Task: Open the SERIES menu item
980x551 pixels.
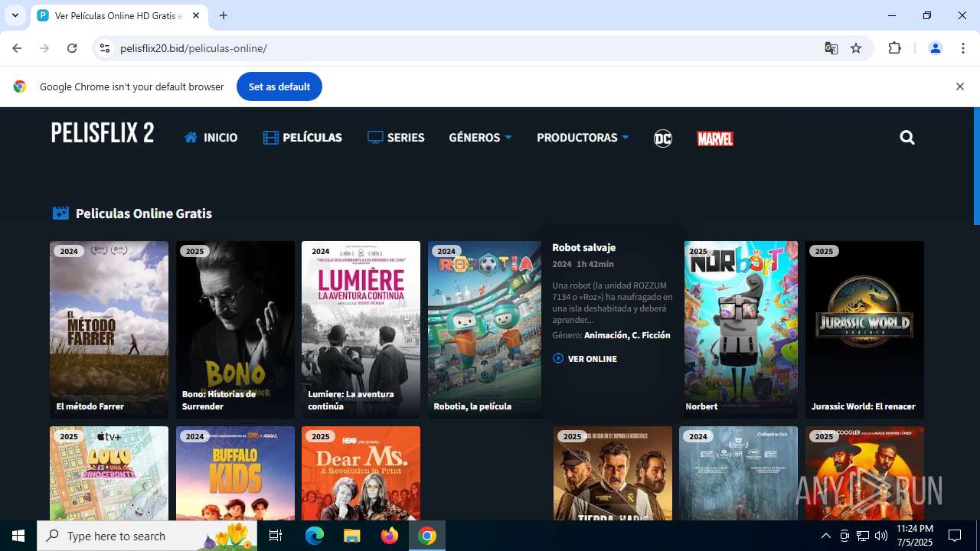Action: click(396, 138)
